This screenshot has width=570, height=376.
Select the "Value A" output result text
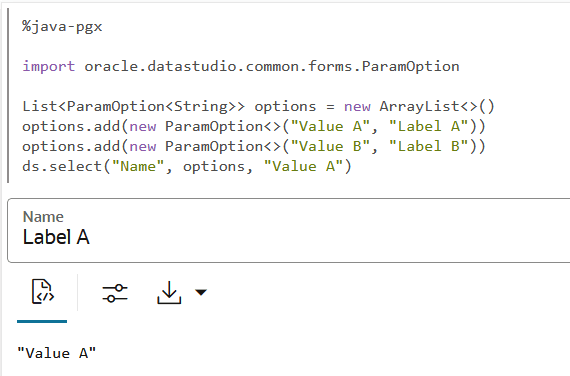[57, 353]
